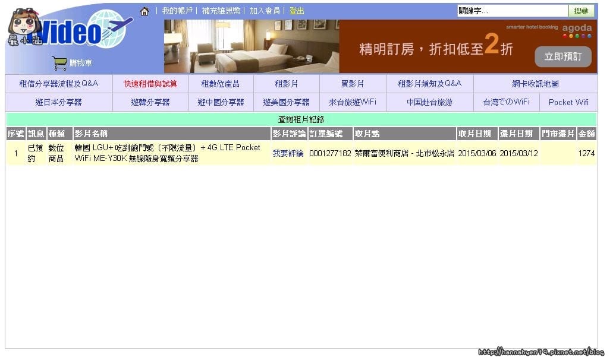Open 遊美國分享器 menu
This screenshot has width=616, height=364.
[287, 102]
